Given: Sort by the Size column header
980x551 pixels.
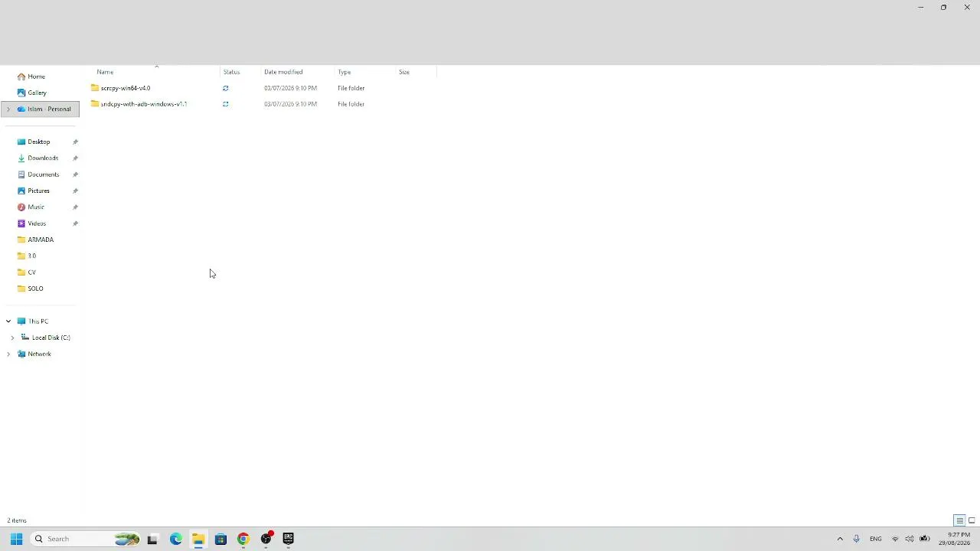Looking at the screenshot, I should pos(404,72).
